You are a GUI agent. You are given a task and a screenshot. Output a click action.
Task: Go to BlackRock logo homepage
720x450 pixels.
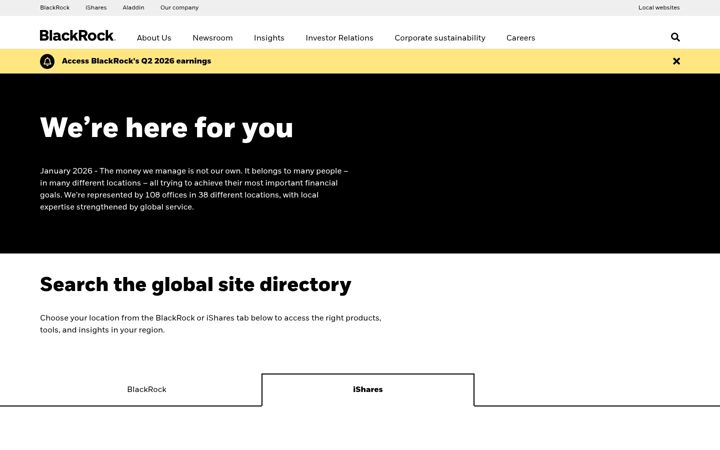click(77, 36)
